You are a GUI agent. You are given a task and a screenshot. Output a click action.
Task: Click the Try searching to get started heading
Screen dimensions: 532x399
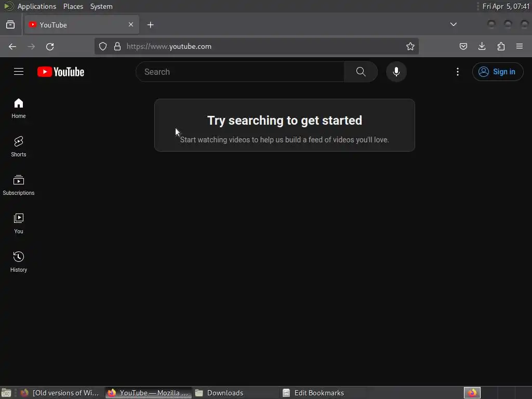[285, 121]
